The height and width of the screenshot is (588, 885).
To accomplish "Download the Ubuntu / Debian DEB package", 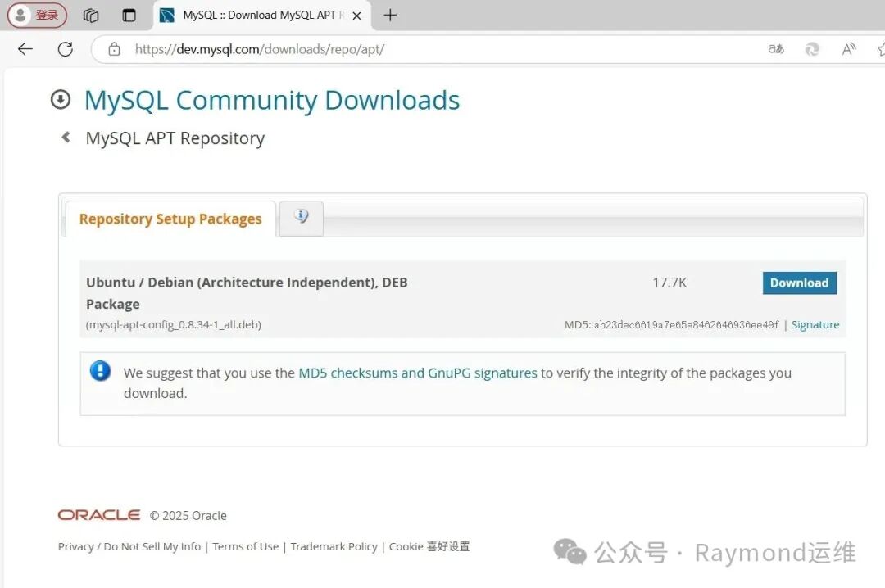I will 800,283.
